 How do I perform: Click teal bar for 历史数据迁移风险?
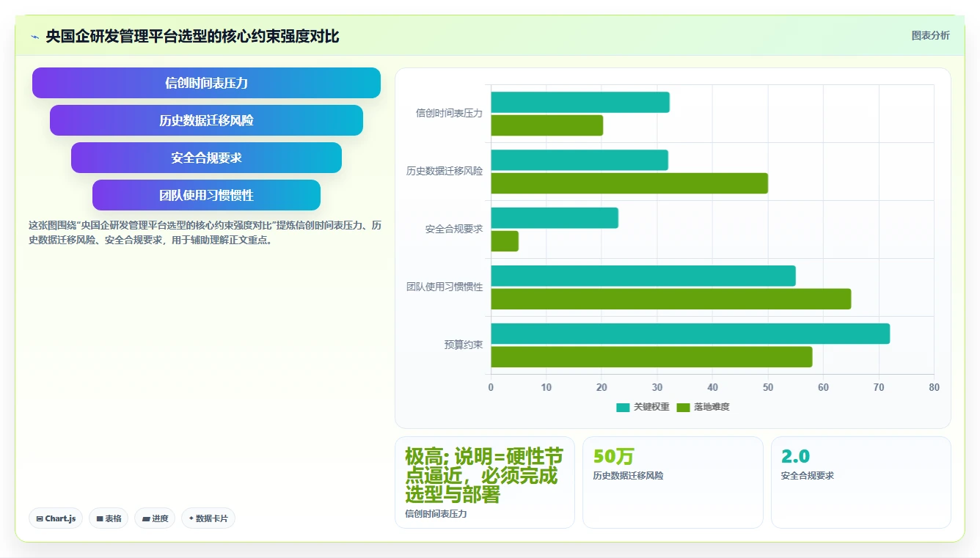pyautogui.click(x=579, y=160)
